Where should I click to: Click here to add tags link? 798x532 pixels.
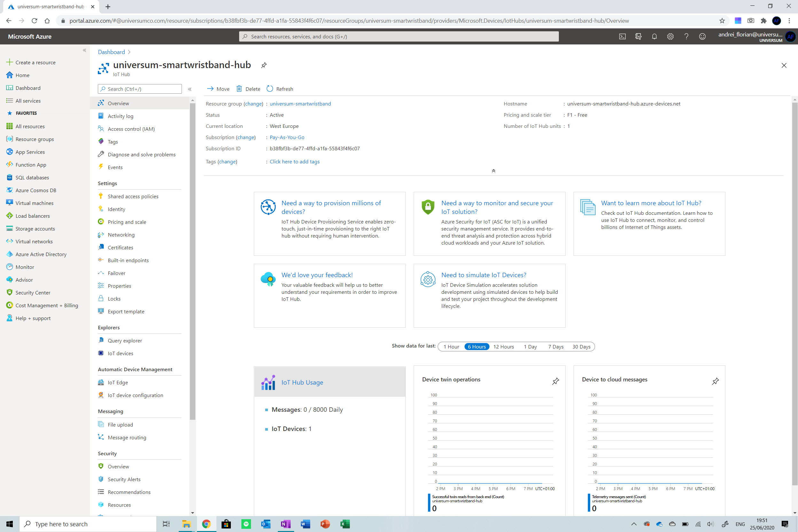(294, 161)
